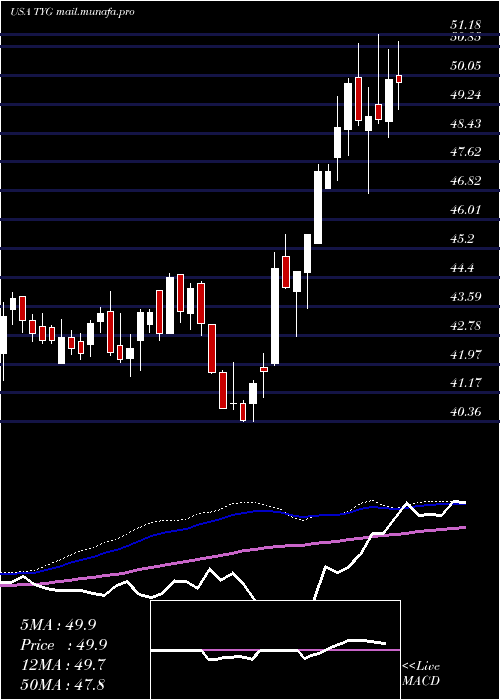Click the tall white candle spanning 42 to 44.4
Screen dimensions: 500x700
coord(275,316)
